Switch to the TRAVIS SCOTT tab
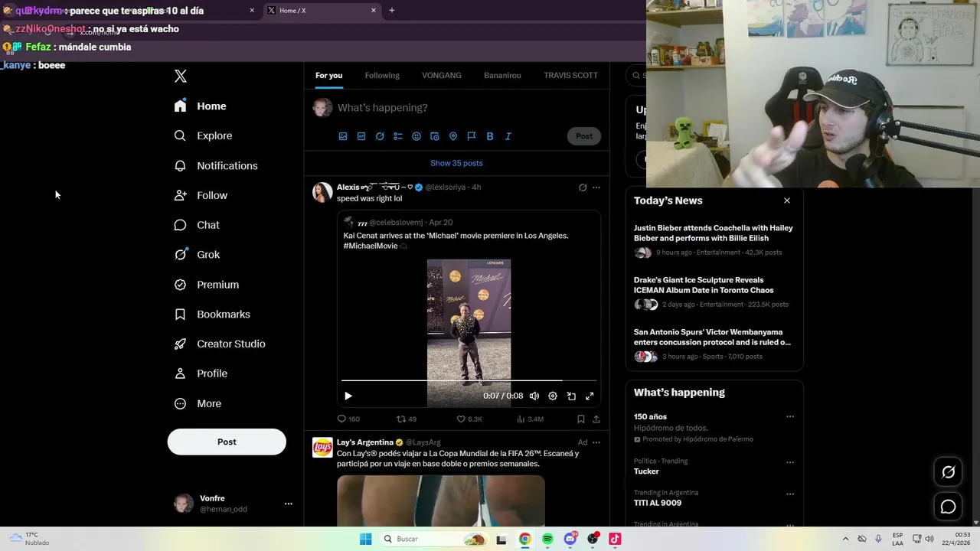The height and width of the screenshot is (551, 980). tap(570, 75)
